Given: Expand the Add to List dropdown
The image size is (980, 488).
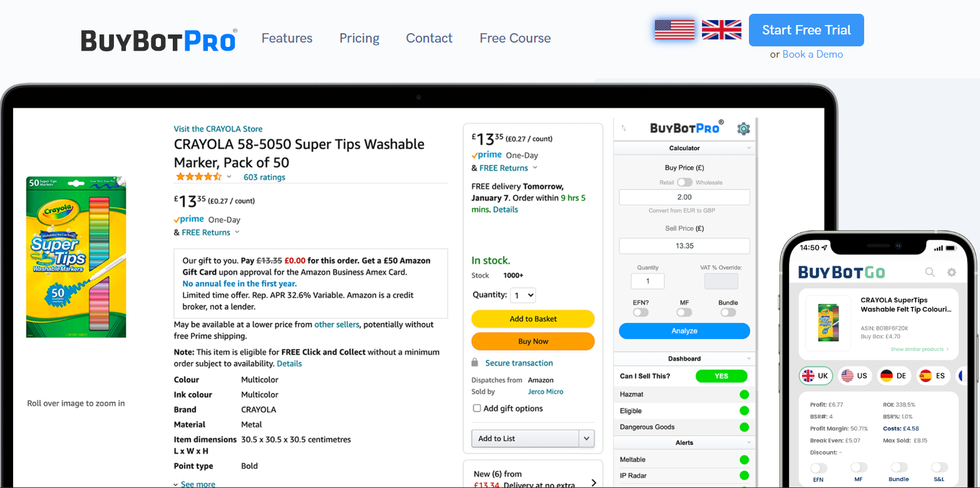Looking at the screenshot, I should 586,438.
